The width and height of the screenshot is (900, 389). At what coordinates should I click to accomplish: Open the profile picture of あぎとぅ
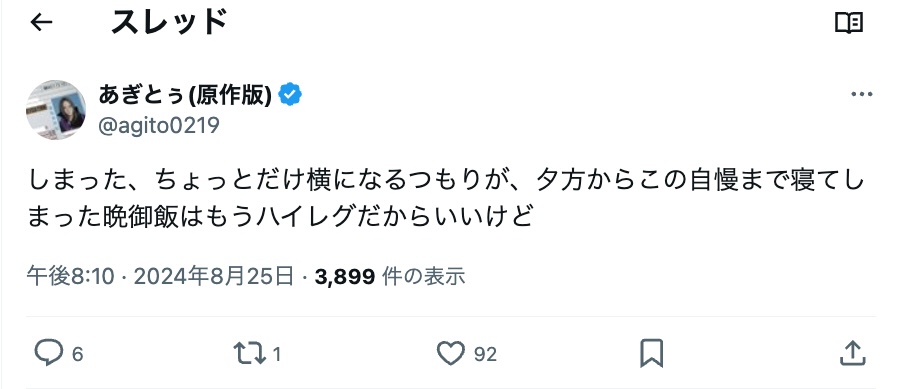56,110
